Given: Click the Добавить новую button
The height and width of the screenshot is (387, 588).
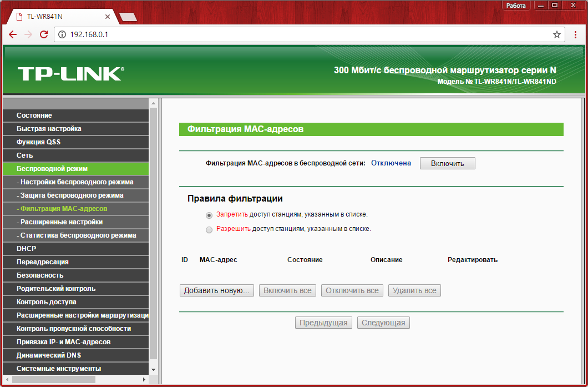Looking at the screenshot, I should [217, 291].
